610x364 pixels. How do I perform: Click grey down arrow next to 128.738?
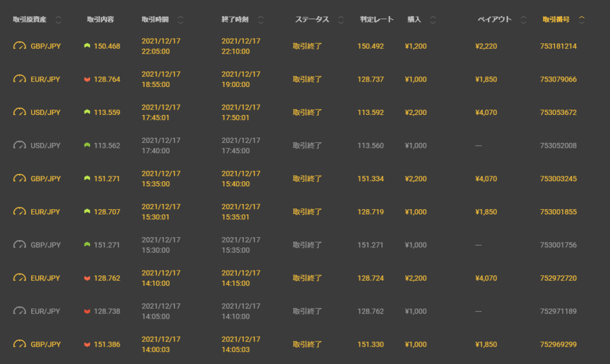coord(87,311)
